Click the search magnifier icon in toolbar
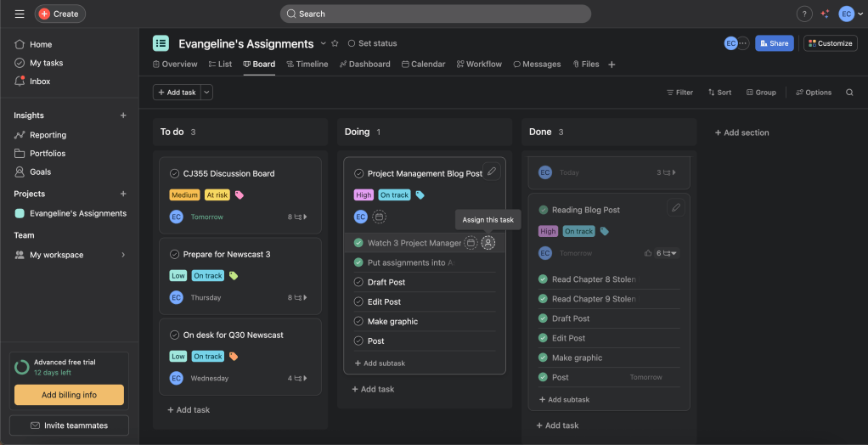Screen dimensions: 868x445 tap(849, 93)
